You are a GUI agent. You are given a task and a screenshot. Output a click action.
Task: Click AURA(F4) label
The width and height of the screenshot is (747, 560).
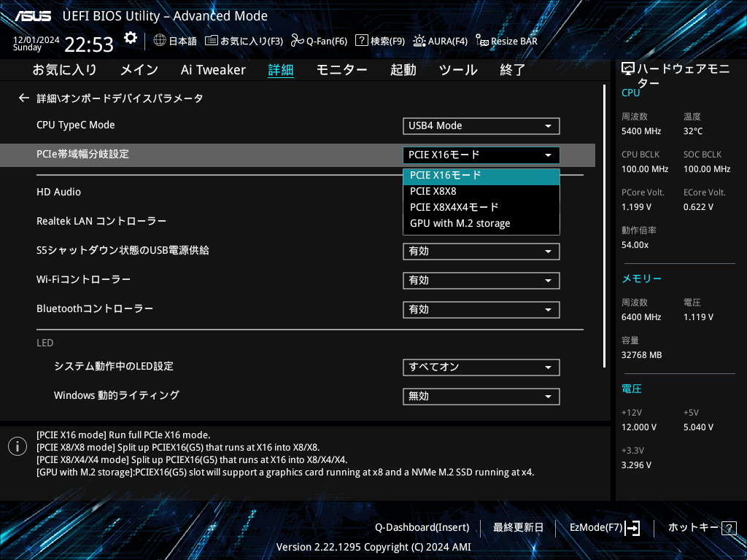pyautogui.click(x=448, y=42)
